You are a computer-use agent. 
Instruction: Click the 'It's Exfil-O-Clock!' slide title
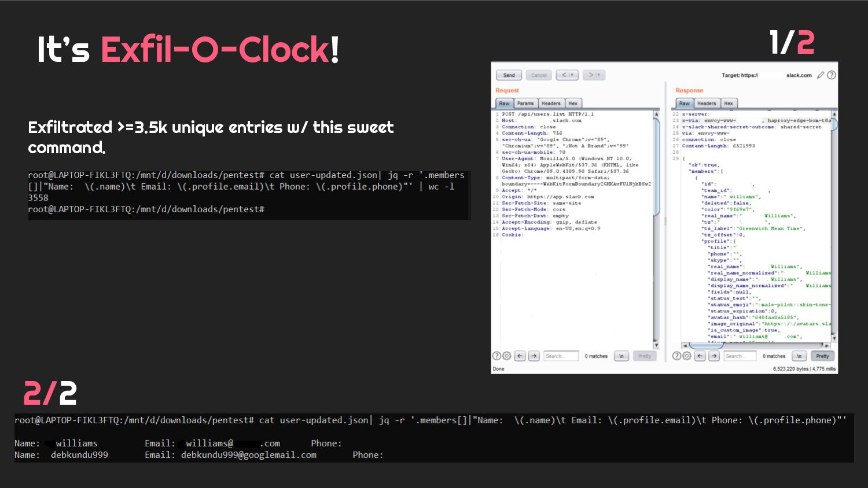pyautogui.click(x=188, y=50)
